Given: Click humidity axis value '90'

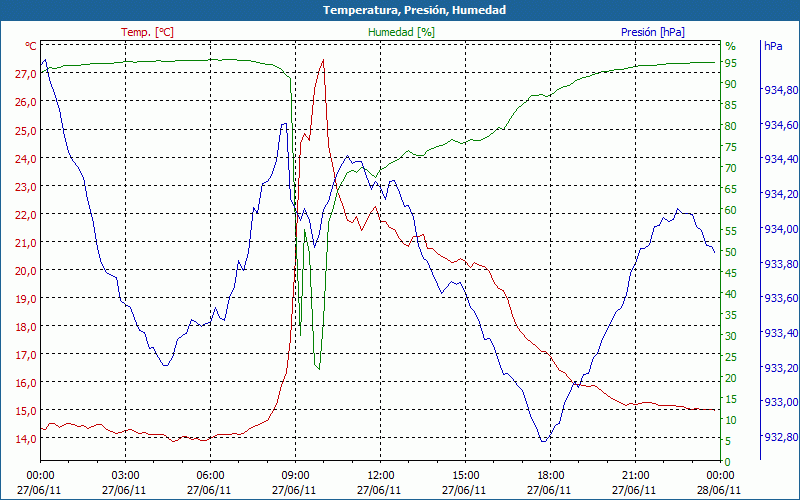Looking at the screenshot, I should (x=731, y=84).
